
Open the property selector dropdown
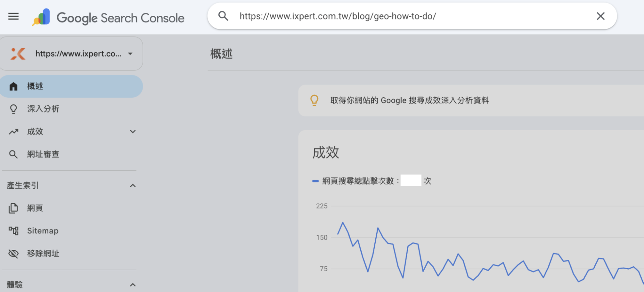(x=71, y=54)
